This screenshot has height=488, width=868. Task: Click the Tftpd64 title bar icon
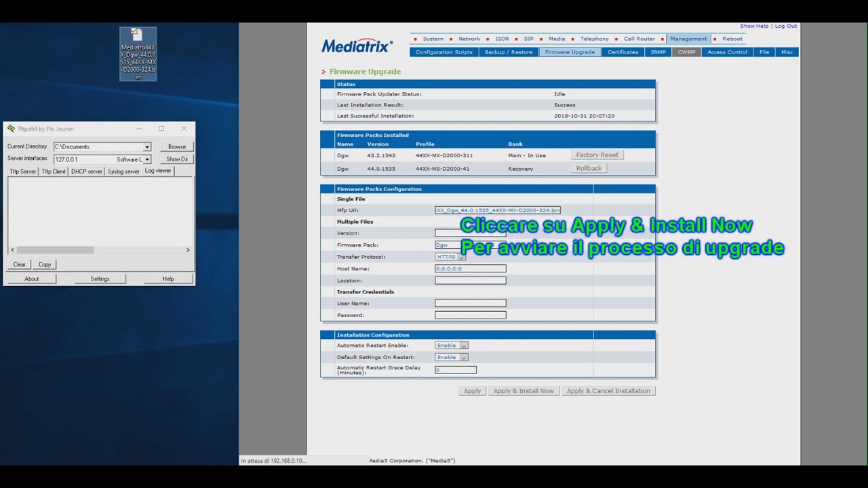click(11, 129)
